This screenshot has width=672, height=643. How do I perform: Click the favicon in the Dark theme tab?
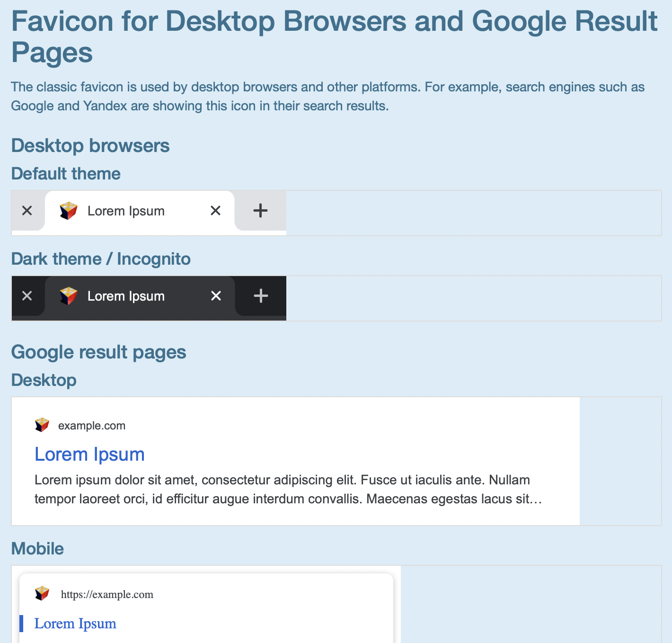click(x=68, y=296)
